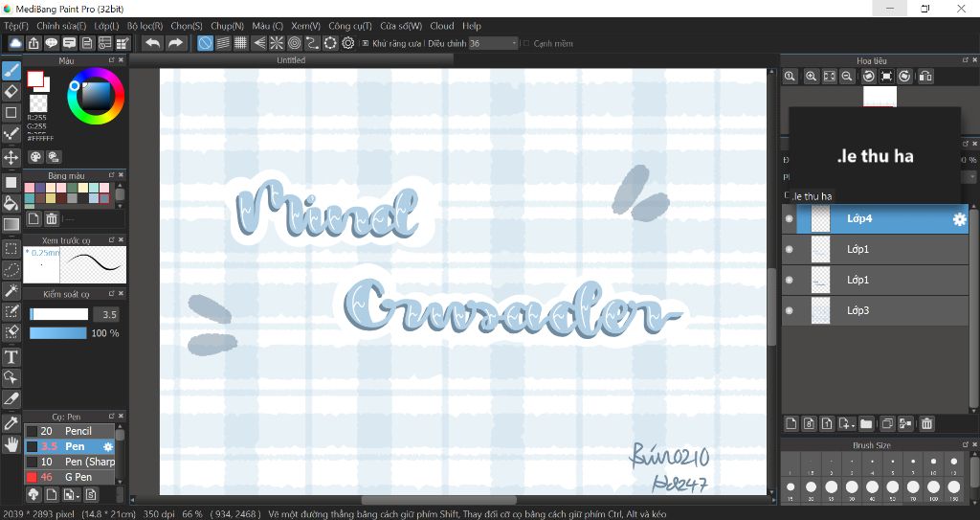Viewport: 980px width, 520px height.
Task: Undock the Màu panel
Action: (112, 60)
